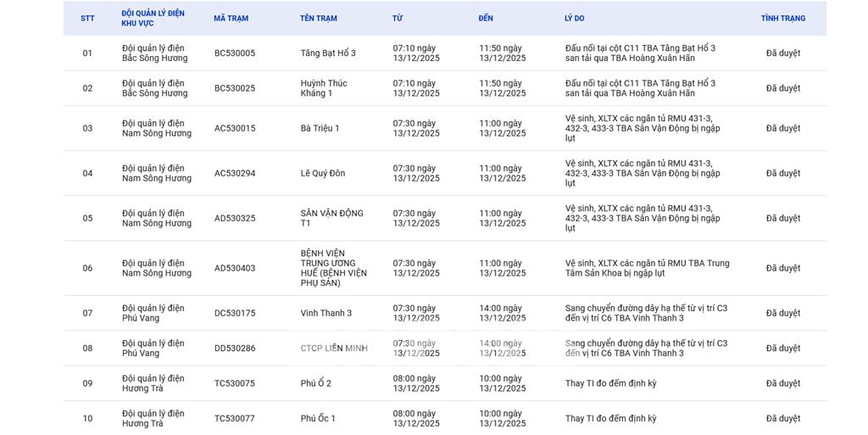Click station code BC530025

click(234, 88)
